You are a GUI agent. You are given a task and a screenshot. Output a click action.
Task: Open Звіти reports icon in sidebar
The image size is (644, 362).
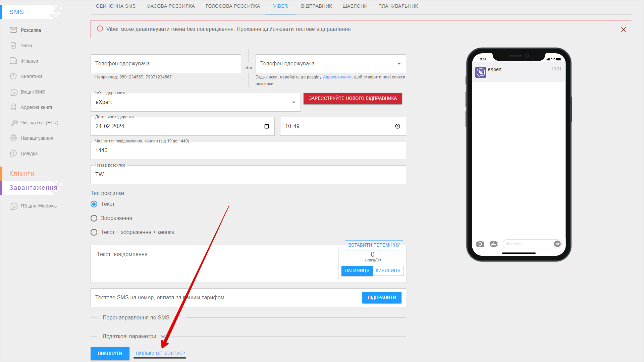point(13,46)
